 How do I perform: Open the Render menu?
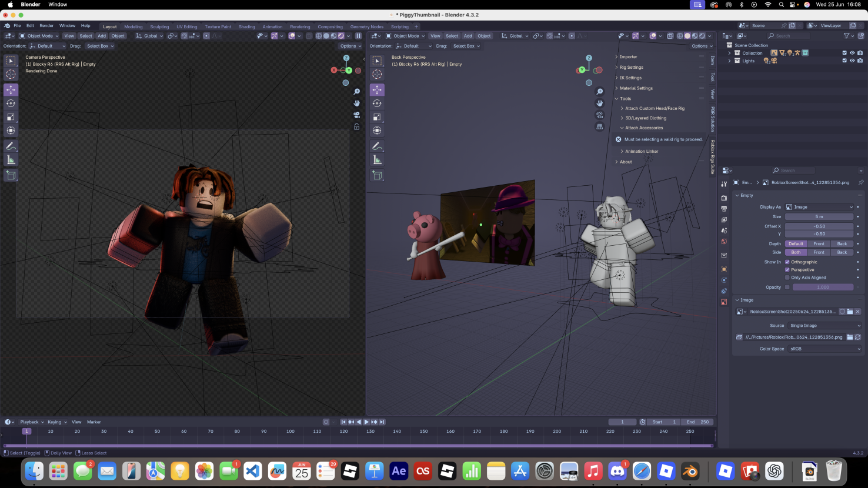[46, 26]
